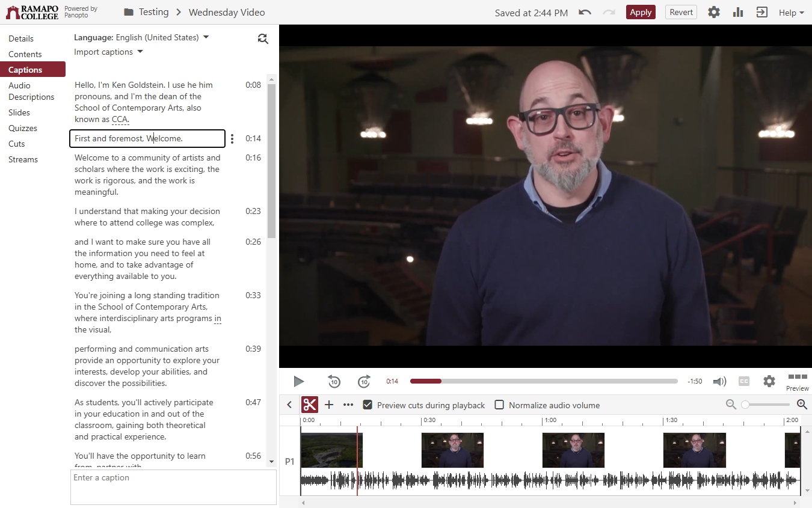The width and height of the screenshot is (812, 508).
Task: Mute the volume speaker icon
Action: coord(719,381)
